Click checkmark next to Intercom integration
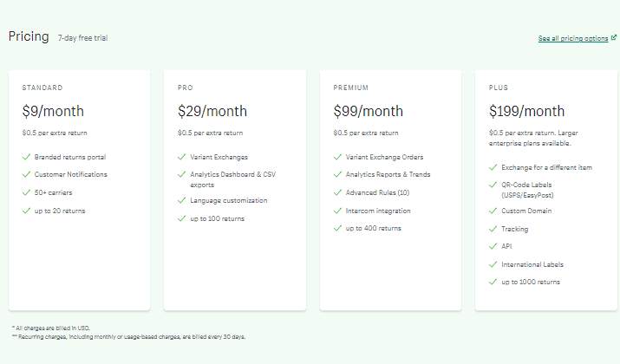This screenshot has height=364, width=620. point(337,211)
